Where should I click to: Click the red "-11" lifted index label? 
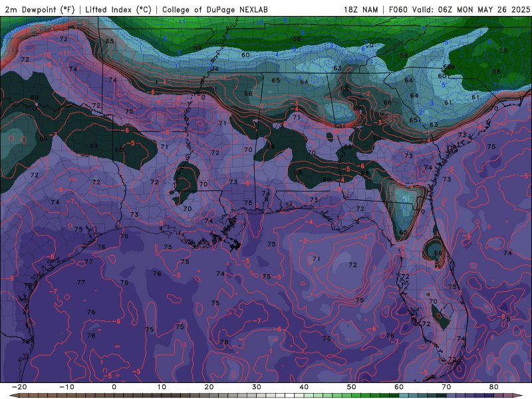[x=64, y=53]
